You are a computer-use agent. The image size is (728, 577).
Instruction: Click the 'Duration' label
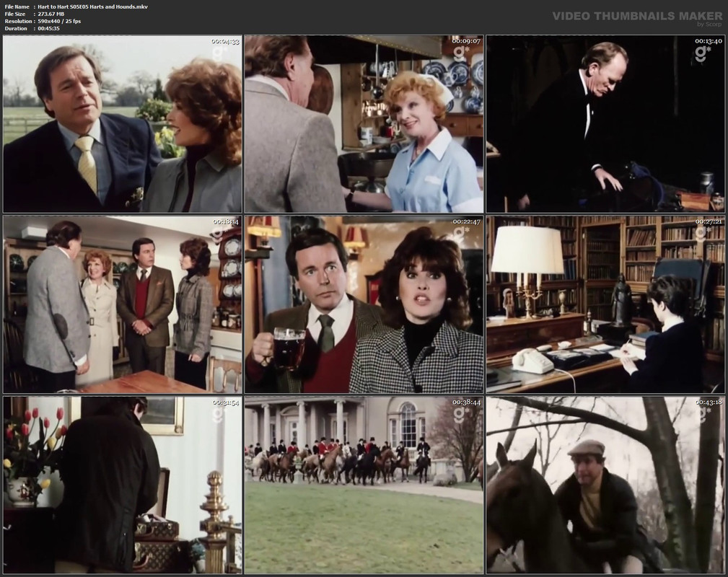click(x=16, y=28)
